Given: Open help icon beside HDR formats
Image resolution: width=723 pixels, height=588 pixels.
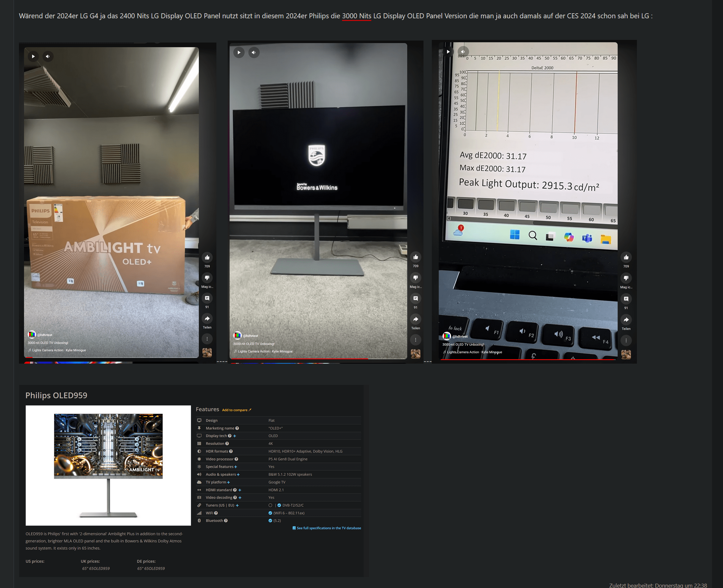Looking at the screenshot, I should [231, 451].
